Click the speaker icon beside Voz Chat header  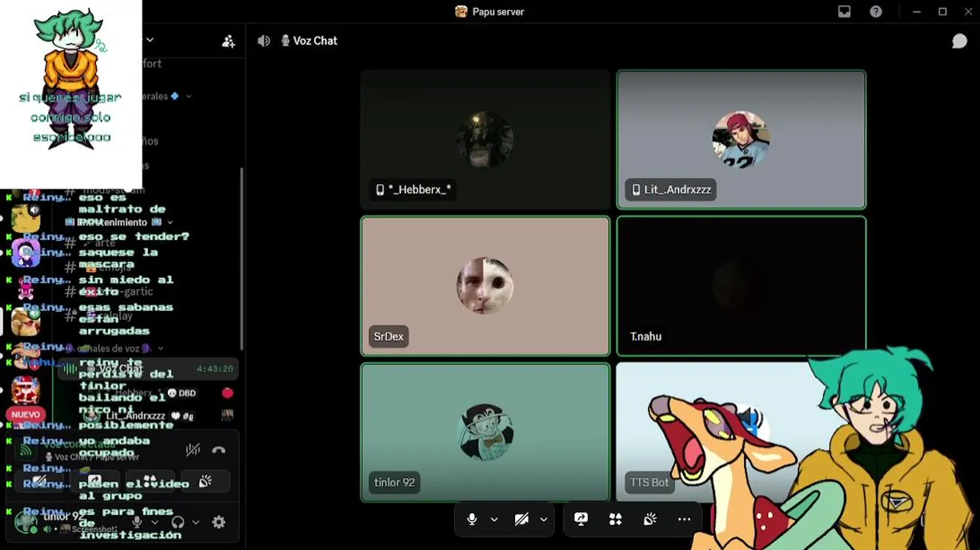(264, 41)
